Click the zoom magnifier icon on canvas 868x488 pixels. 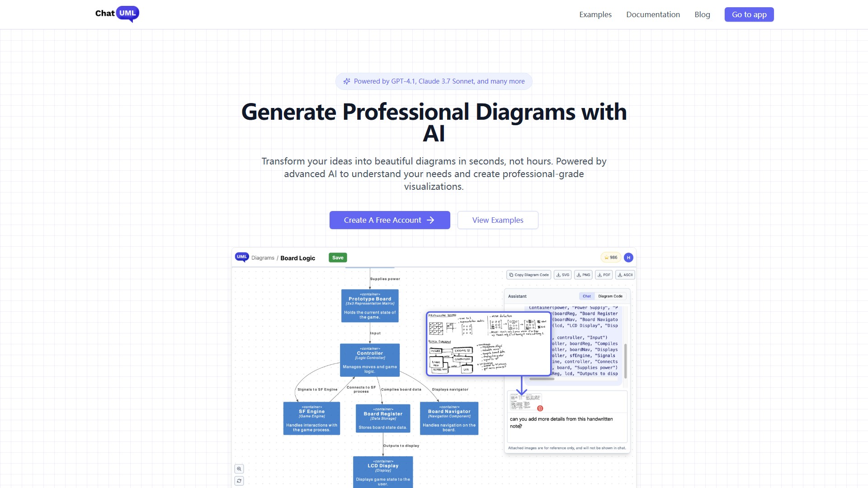239,469
